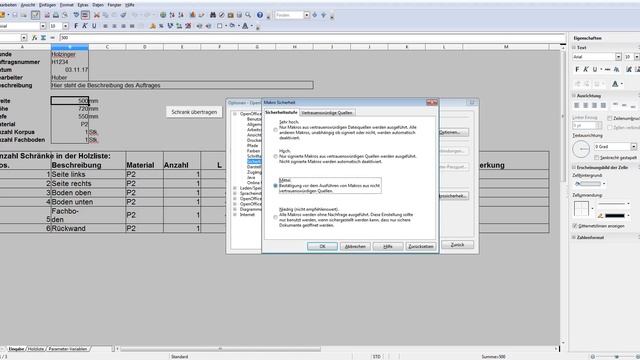Click the Navigator compass icon in the toolbar
This screenshot has height=360, width=640.
222,15
